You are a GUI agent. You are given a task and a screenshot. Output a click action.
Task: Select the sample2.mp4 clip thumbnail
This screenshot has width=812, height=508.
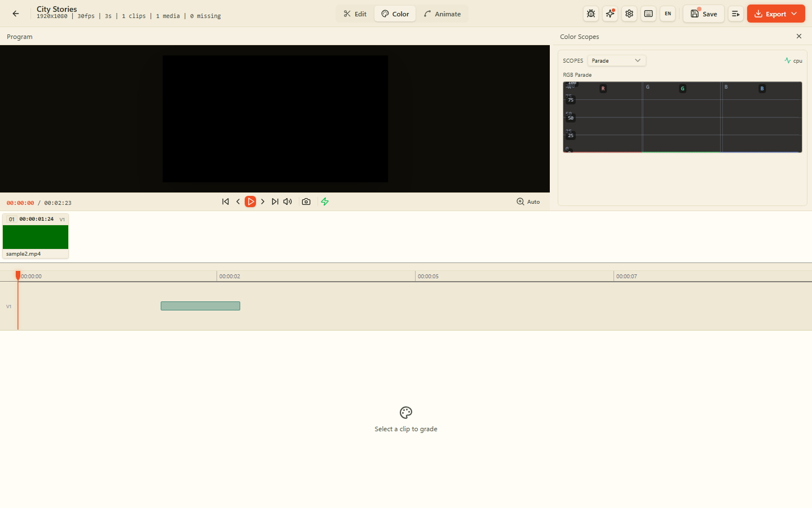pyautogui.click(x=36, y=237)
